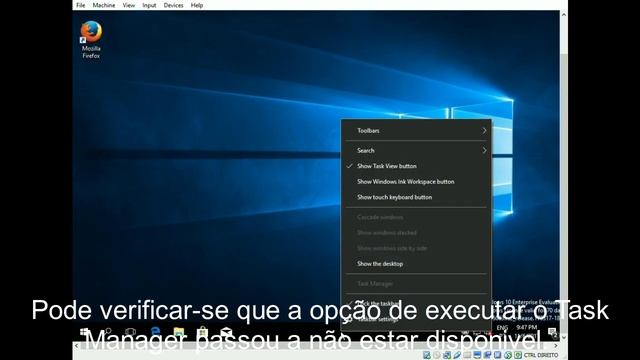Viewport: 640px width, 360px height.
Task: Open the VirtualBox Devices menu
Action: point(173,5)
